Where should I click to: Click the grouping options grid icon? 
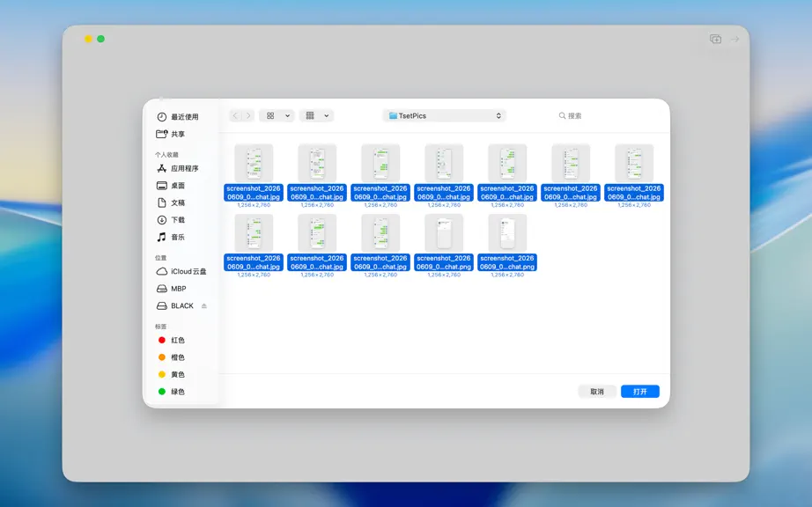tap(310, 116)
